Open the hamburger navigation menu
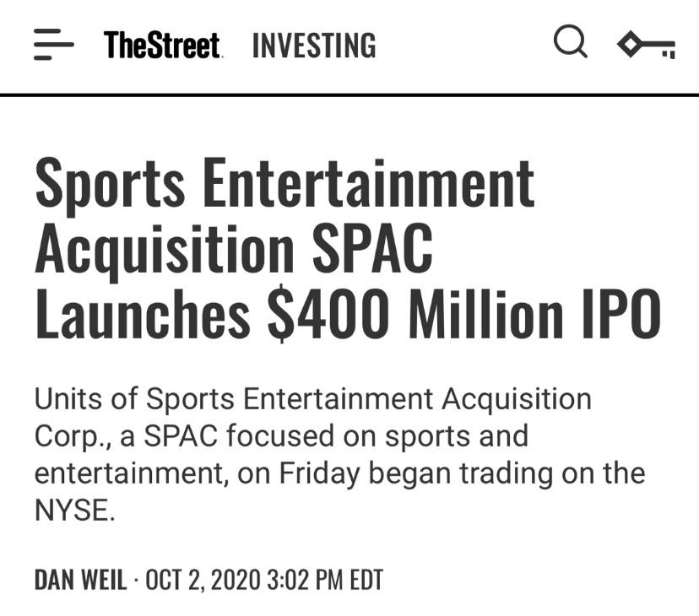 coord(52,46)
